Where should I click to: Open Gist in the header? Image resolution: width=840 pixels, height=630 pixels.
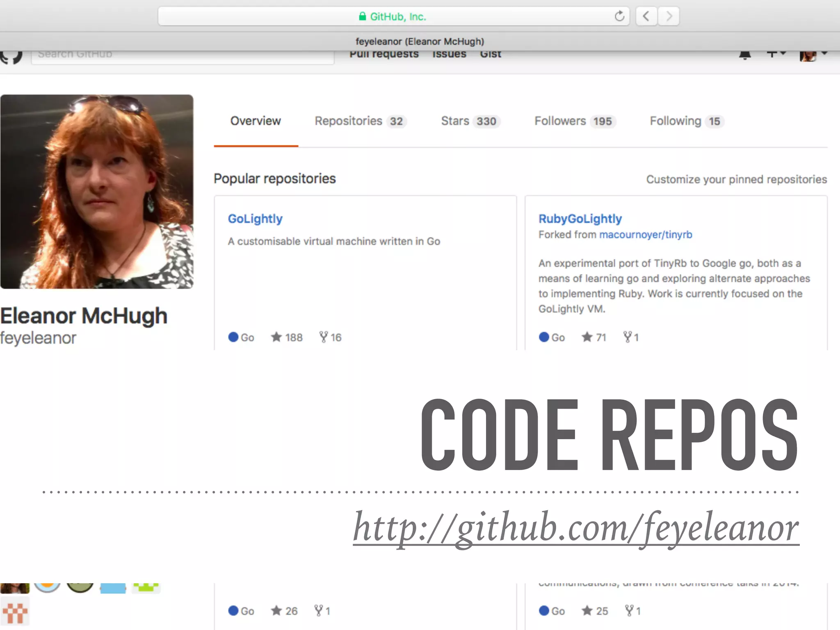(491, 55)
